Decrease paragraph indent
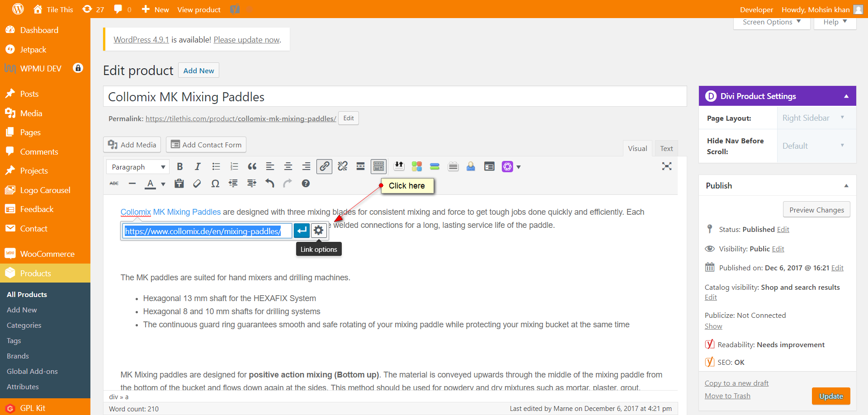Viewport: 868px width, 415px height. click(x=233, y=184)
